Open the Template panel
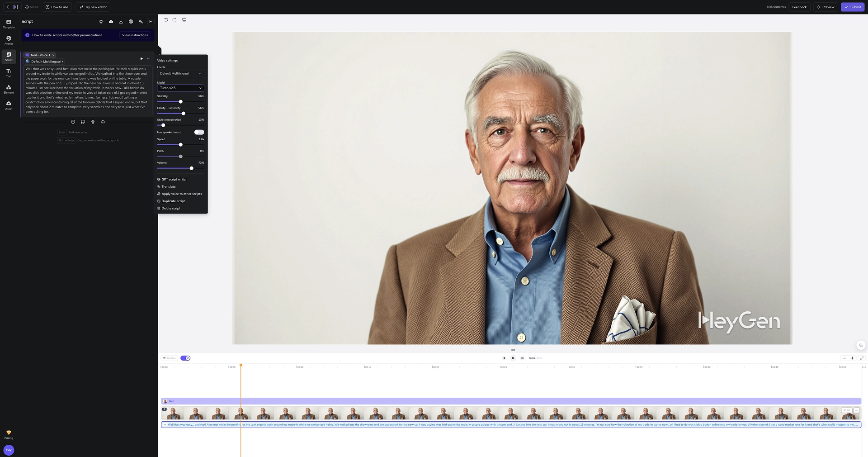Image resolution: width=868 pixels, height=457 pixels. [9, 24]
